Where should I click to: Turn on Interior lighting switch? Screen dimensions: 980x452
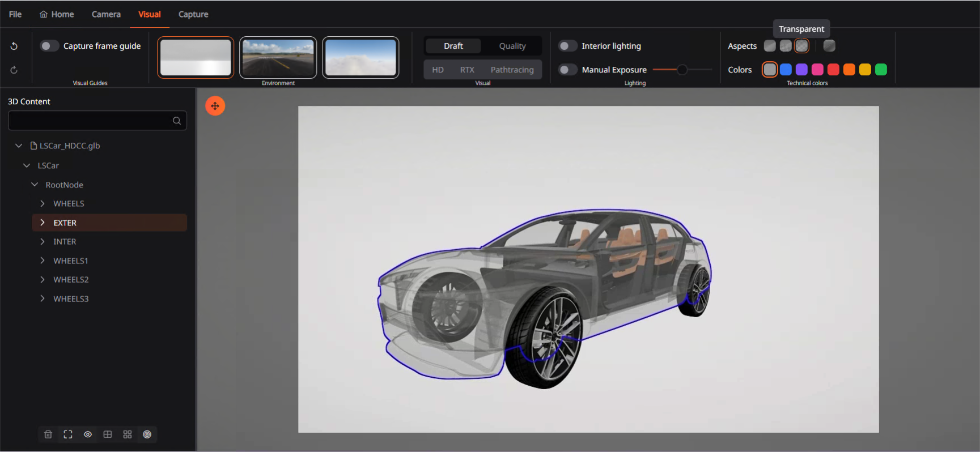tap(567, 46)
